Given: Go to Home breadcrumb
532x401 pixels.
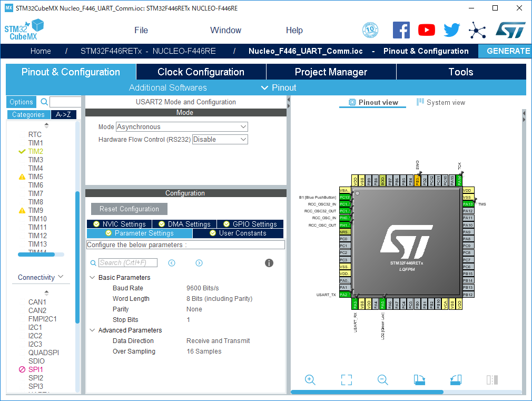Looking at the screenshot, I should (x=41, y=51).
